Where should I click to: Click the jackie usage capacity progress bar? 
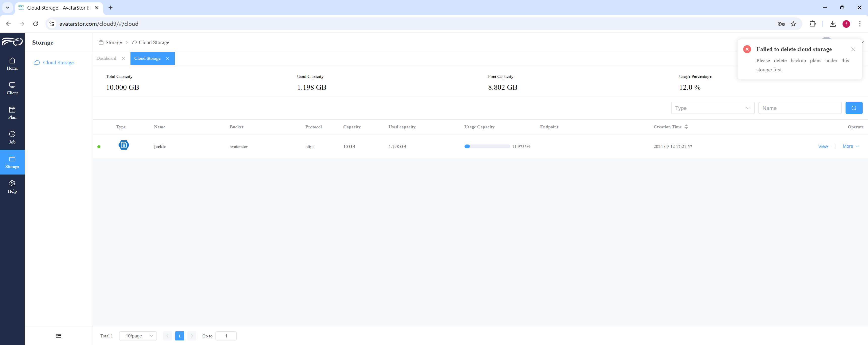486,147
